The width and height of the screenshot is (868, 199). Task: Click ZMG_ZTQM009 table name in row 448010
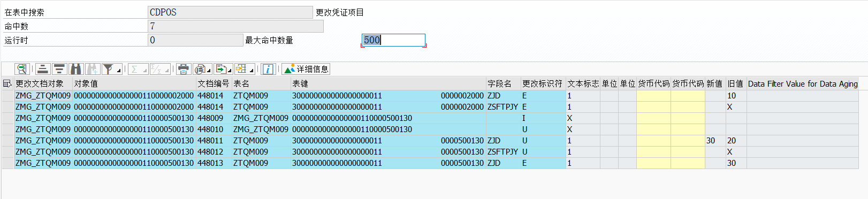click(261, 129)
